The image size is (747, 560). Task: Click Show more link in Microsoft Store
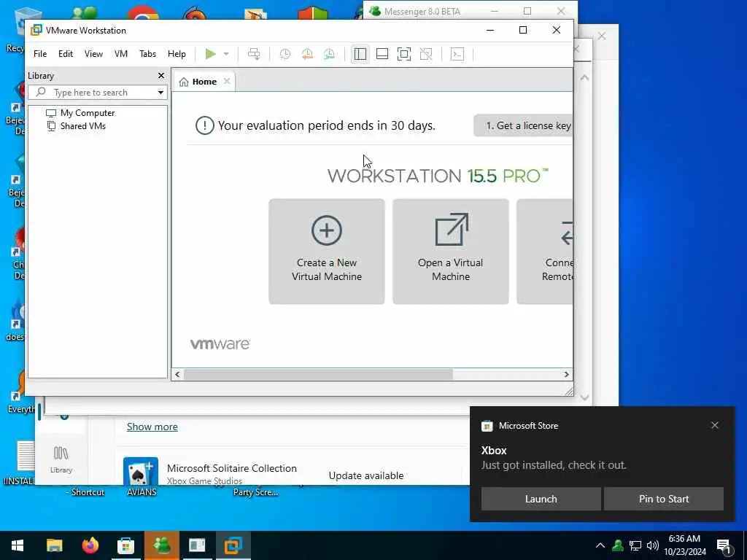[152, 427]
